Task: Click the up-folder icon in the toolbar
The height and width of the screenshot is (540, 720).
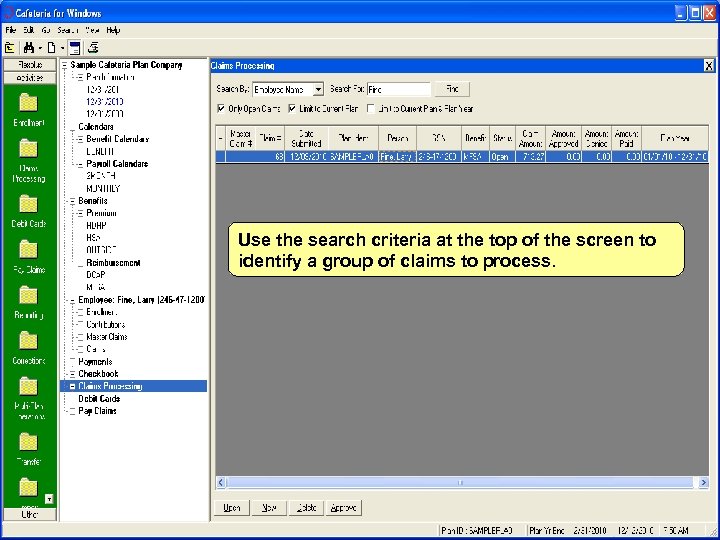Action: [10, 48]
